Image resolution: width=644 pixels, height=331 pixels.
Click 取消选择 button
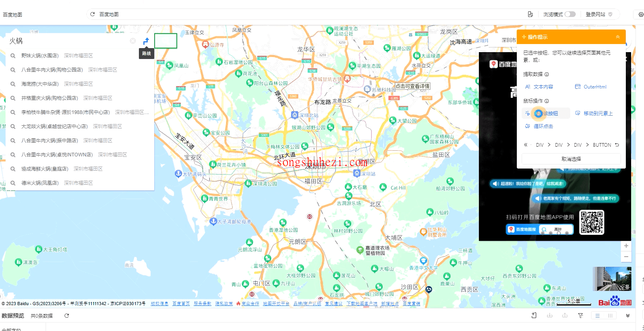point(571,159)
